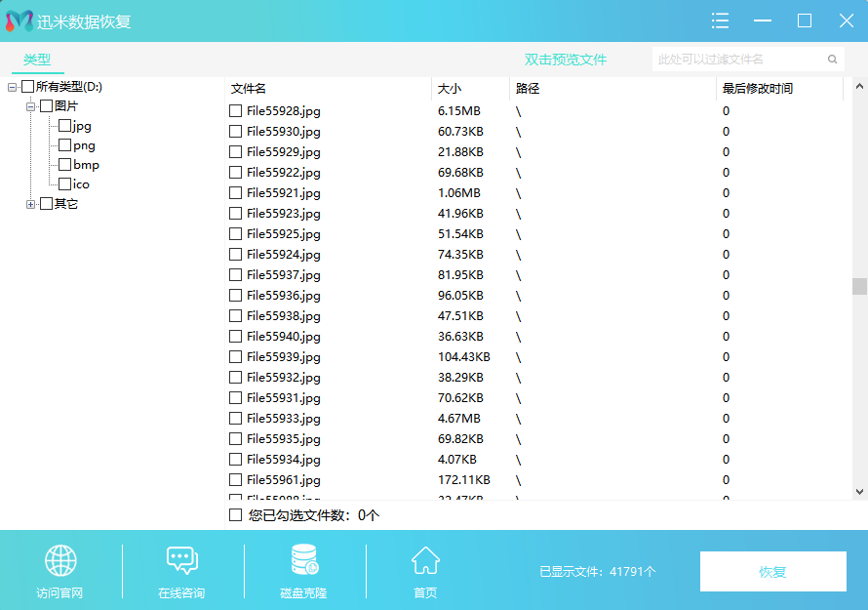Click the vertical scrollbar thumb of file list
This screenshot has width=868, height=610.
pos(859,286)
